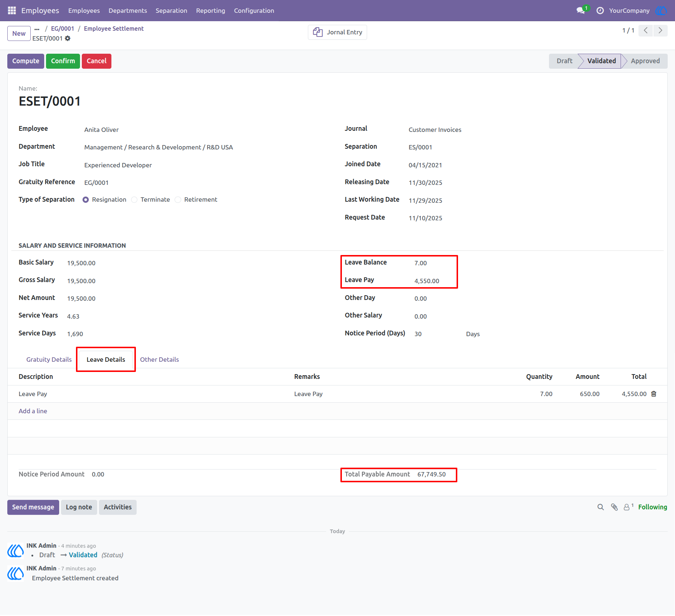This screenshot has height=616, width=675.
Task: Attach files using paperclip icon
Action: tap(614, 507)
